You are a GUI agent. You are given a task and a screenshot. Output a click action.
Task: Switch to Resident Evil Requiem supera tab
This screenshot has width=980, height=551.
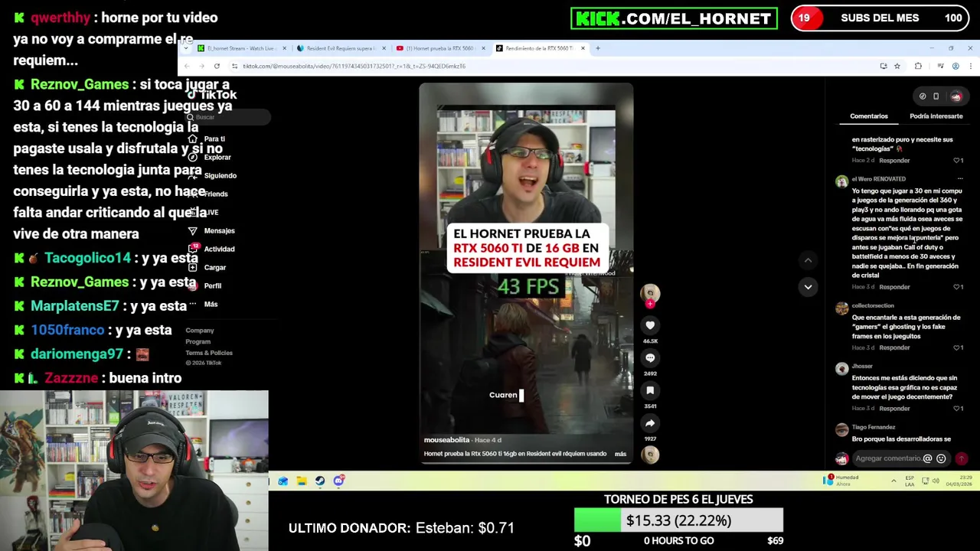click(x=340, y=48)
